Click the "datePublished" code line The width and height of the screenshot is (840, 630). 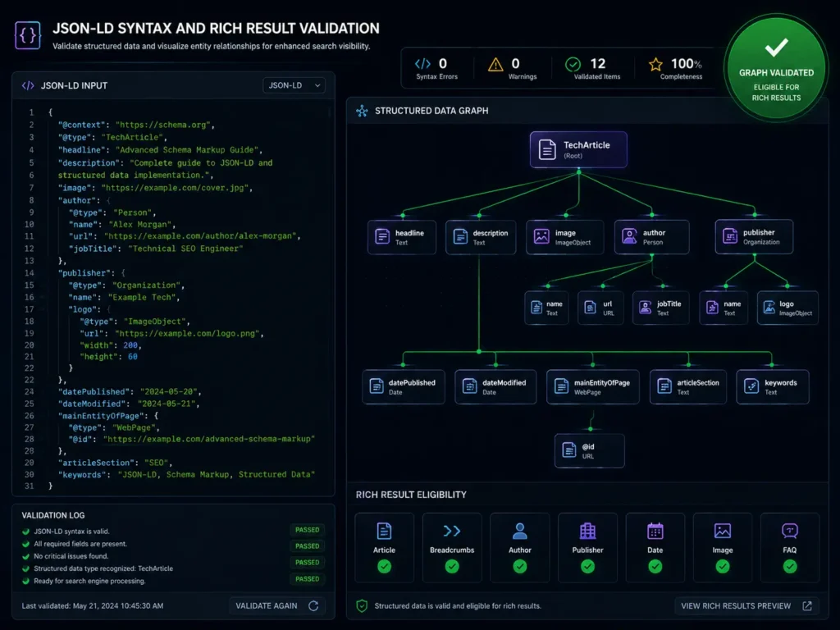pos(129,391)
